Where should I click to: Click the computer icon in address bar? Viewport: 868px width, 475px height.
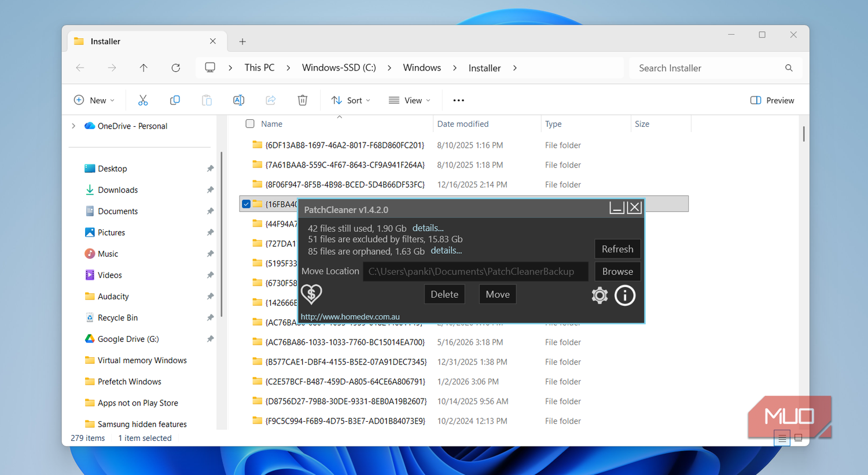210,68
